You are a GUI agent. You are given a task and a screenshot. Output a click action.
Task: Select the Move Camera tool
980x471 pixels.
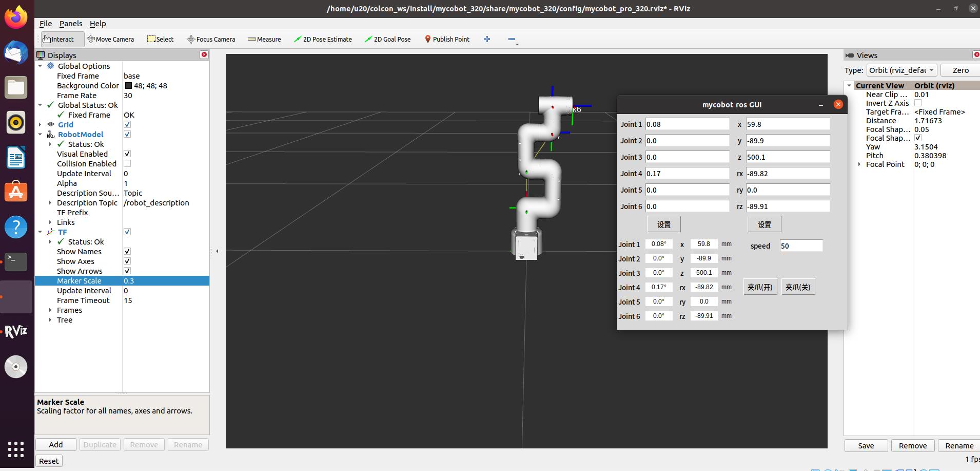coord(110,39)
